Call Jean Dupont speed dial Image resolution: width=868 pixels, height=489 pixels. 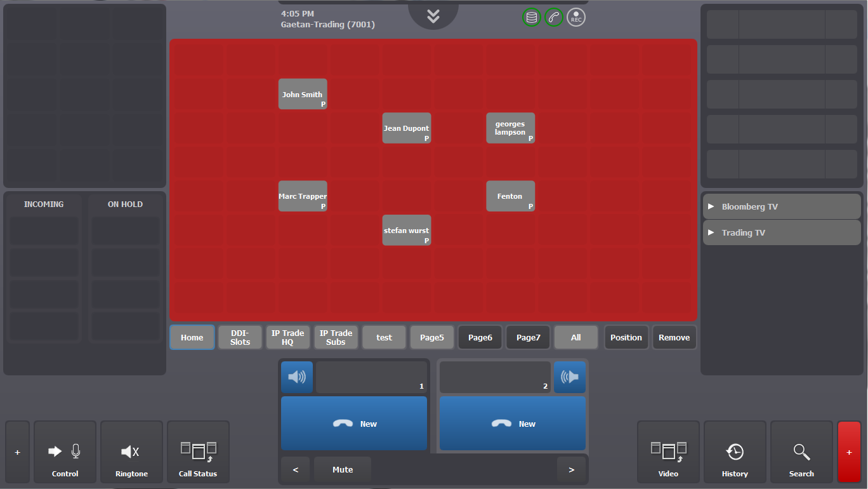coord(407,128)
